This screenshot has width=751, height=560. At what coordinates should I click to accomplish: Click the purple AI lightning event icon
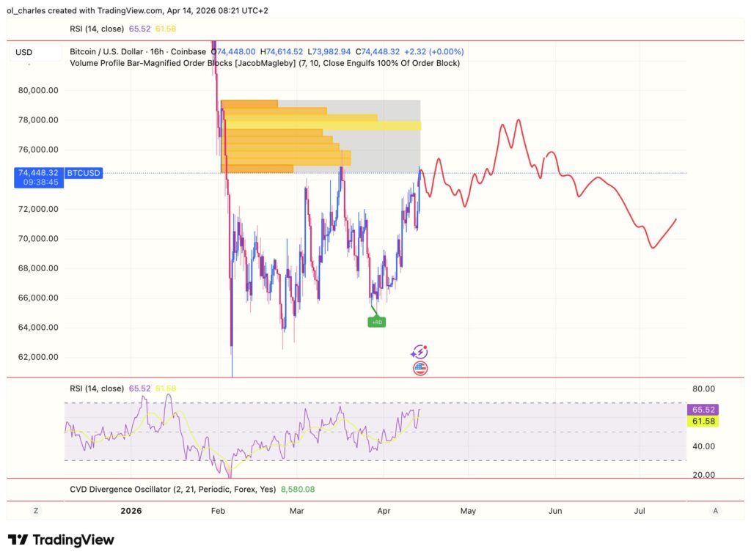[x=420, y=352]
